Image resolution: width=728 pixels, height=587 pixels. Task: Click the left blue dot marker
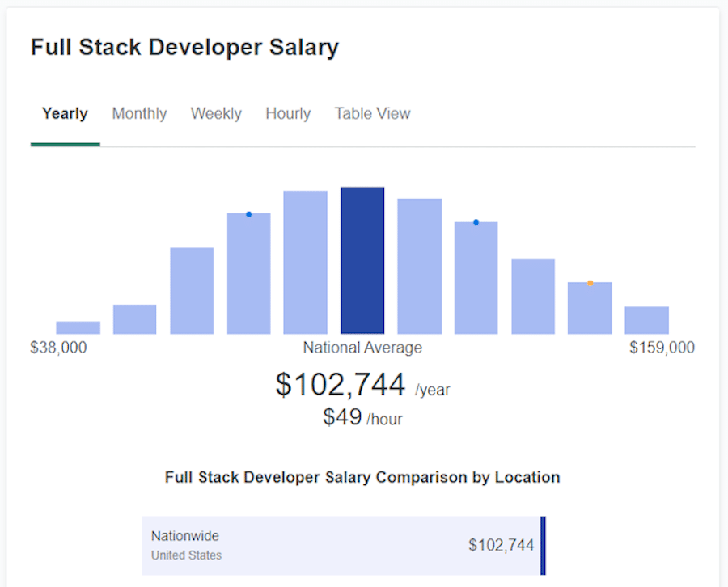249,214
